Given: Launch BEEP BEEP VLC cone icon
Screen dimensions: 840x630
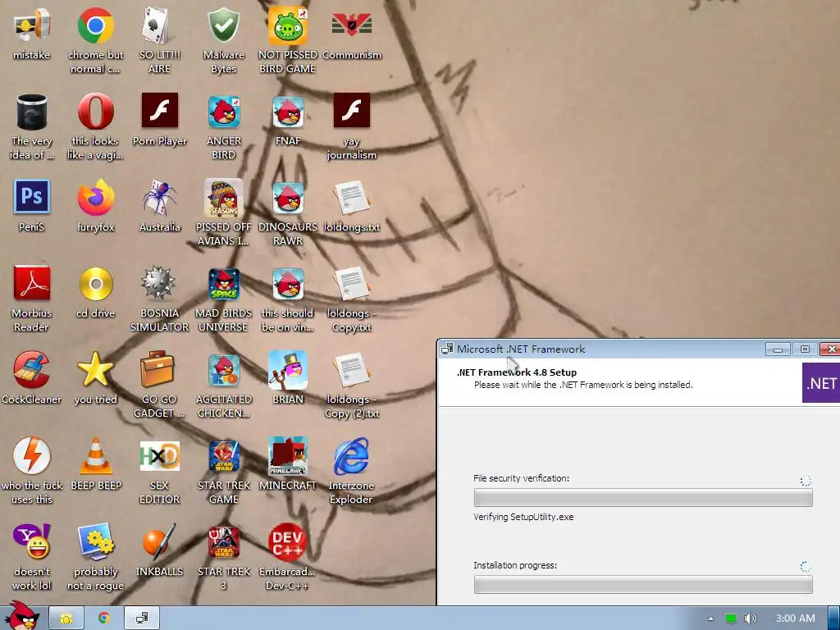Looking at the screenshot, I should 95,456.
